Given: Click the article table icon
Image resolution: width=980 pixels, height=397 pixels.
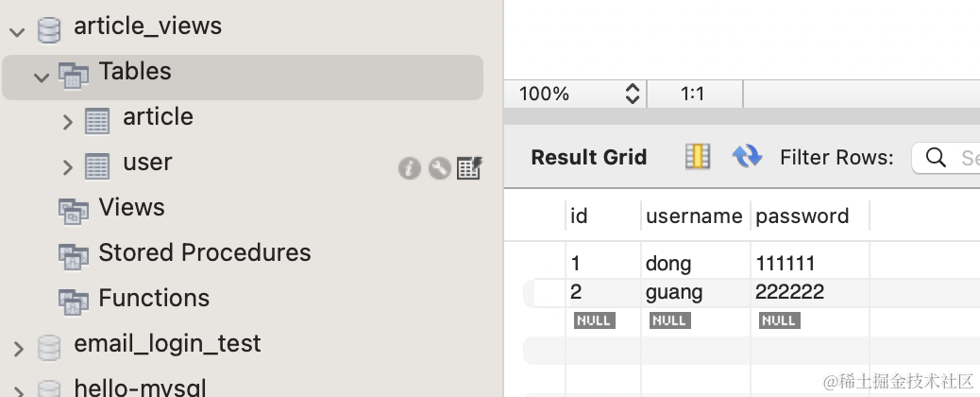Looking at the screenshot, I should 97,120.
